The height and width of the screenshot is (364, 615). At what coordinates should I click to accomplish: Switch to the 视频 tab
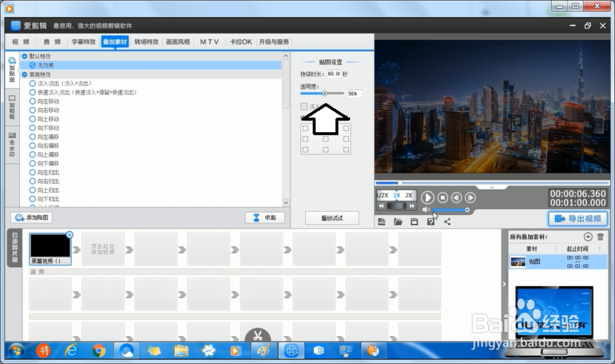(x=21, y=42)
